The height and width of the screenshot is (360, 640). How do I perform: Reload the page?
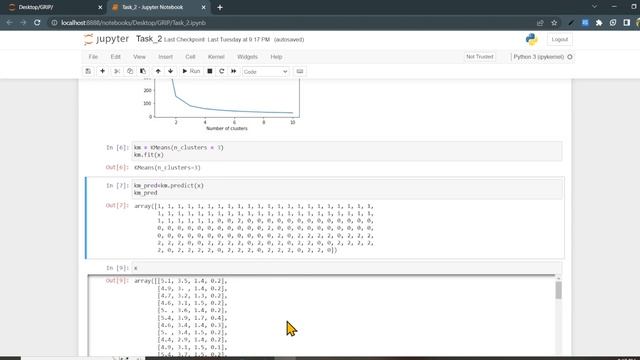point(37,23)
